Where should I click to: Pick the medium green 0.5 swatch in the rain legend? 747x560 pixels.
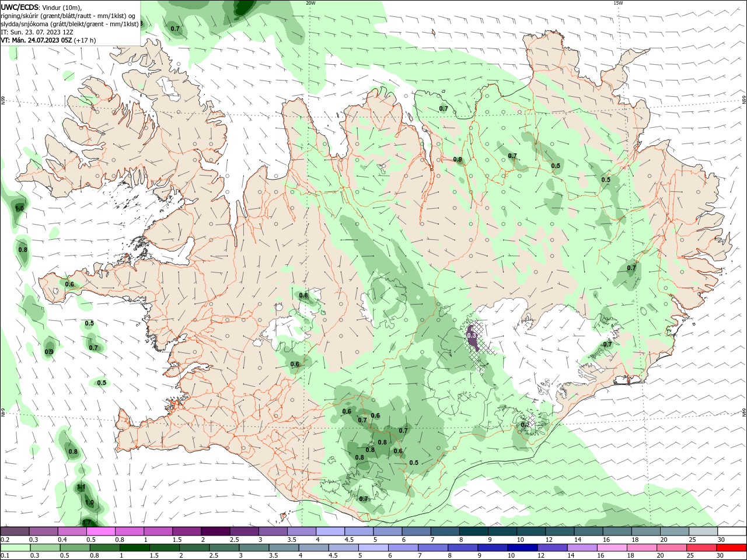click(x=75, y=548)
